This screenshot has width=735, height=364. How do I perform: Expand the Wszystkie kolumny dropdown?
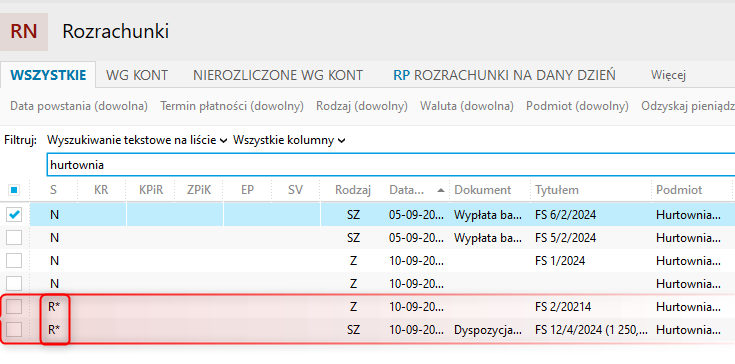tap(289, 140)
